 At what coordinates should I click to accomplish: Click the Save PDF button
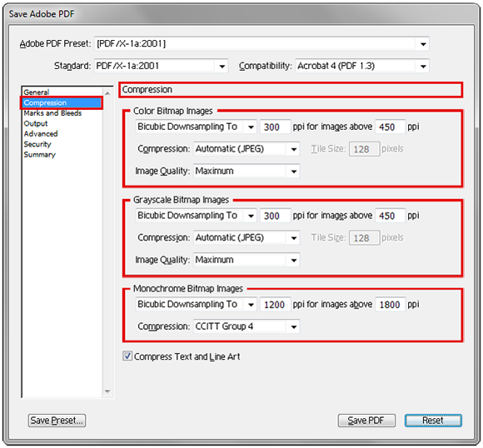[366, 421]
